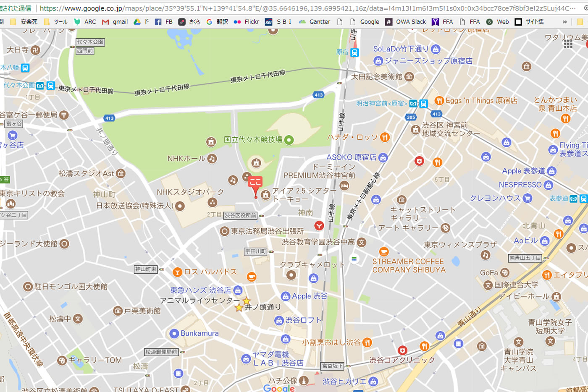Select the 太田記念美術館 museum icon
588x392 pixels.
(x=409, y=77)
